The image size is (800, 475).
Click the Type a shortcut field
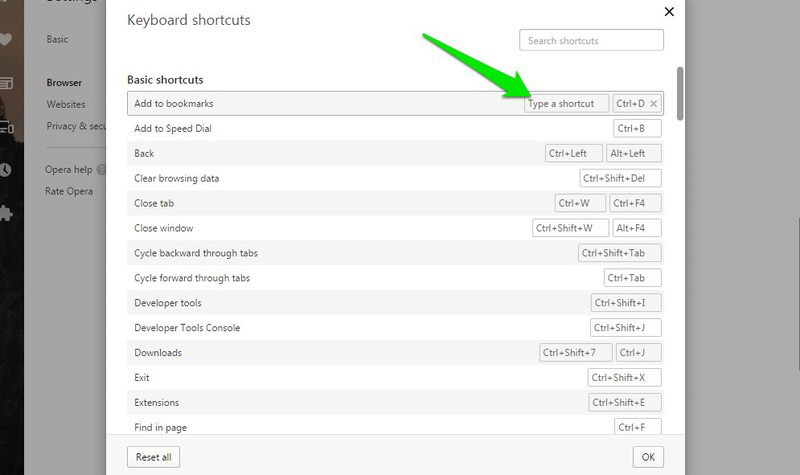(x=566, y=104)
